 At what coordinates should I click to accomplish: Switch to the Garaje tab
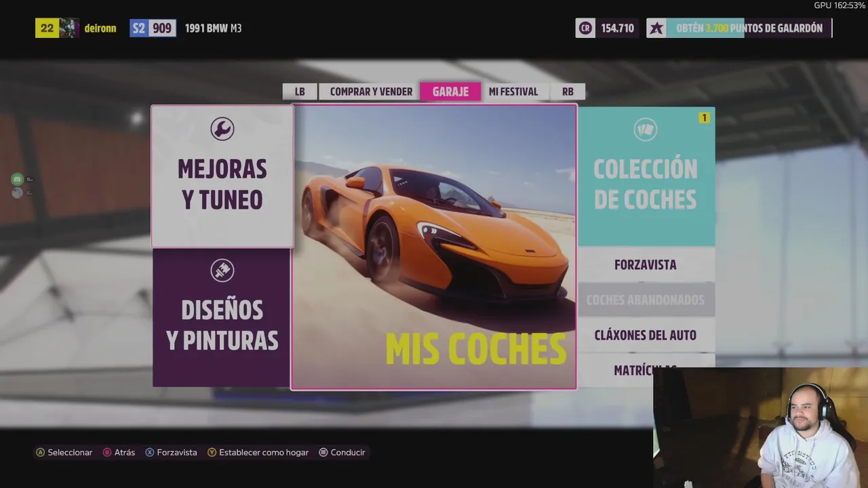(x=450, y=91)
